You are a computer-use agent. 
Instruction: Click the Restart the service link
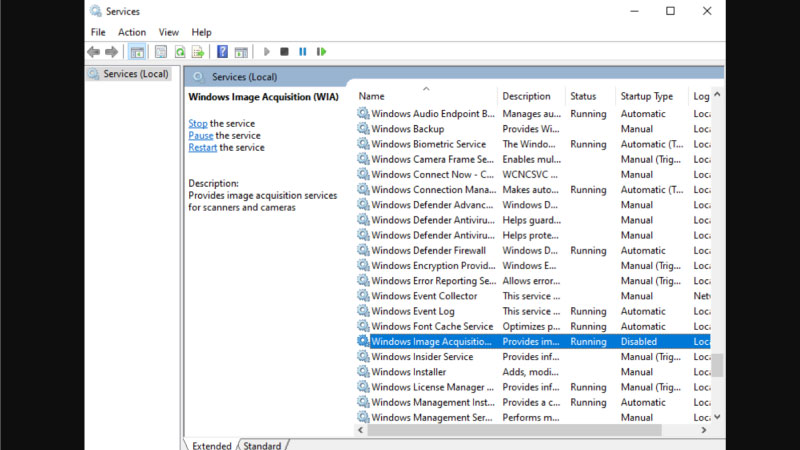(x=202, y=147)
